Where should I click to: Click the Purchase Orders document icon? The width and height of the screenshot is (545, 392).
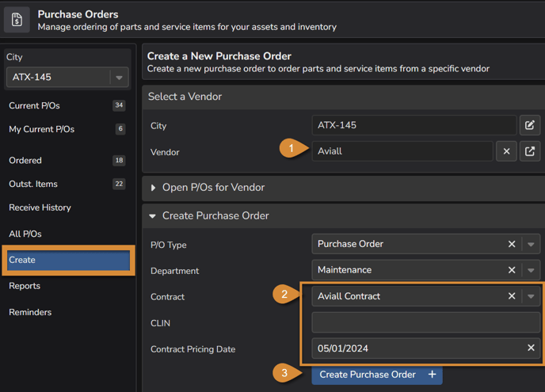[17, 20]
